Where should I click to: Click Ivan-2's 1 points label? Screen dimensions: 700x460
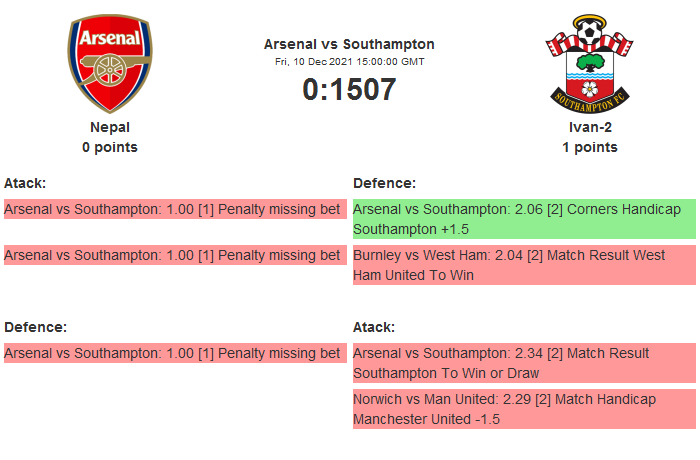click(x=589, y=147)
